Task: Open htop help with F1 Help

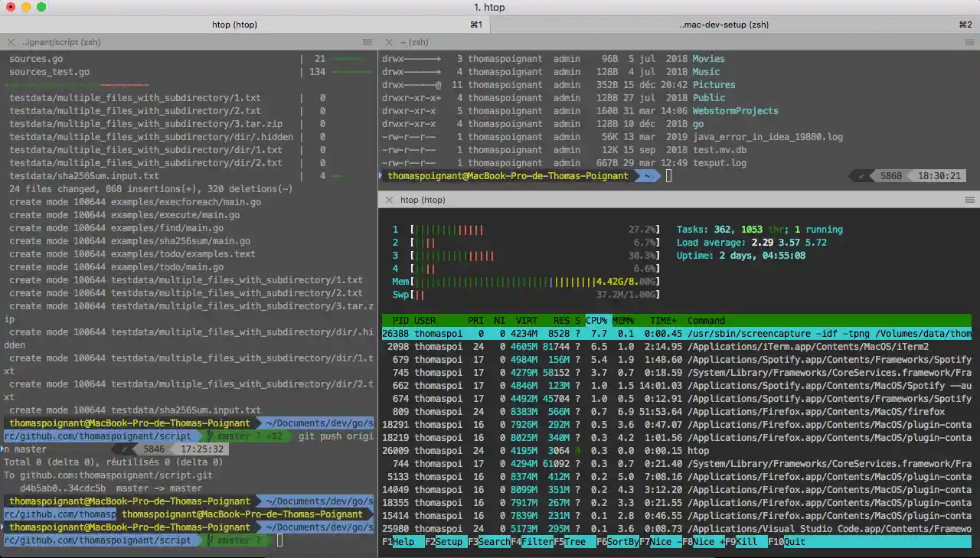Action: click(398, 542)
